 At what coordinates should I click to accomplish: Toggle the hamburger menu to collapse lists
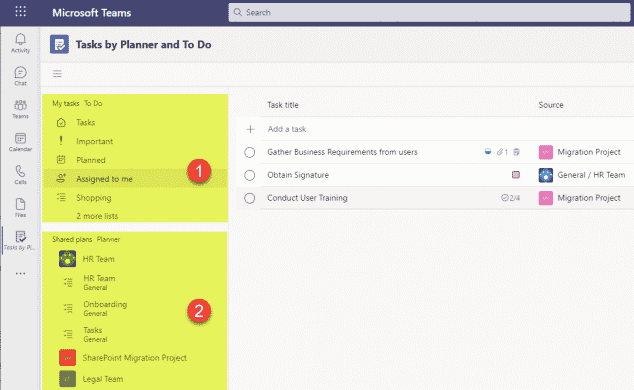tap(57, 74)
